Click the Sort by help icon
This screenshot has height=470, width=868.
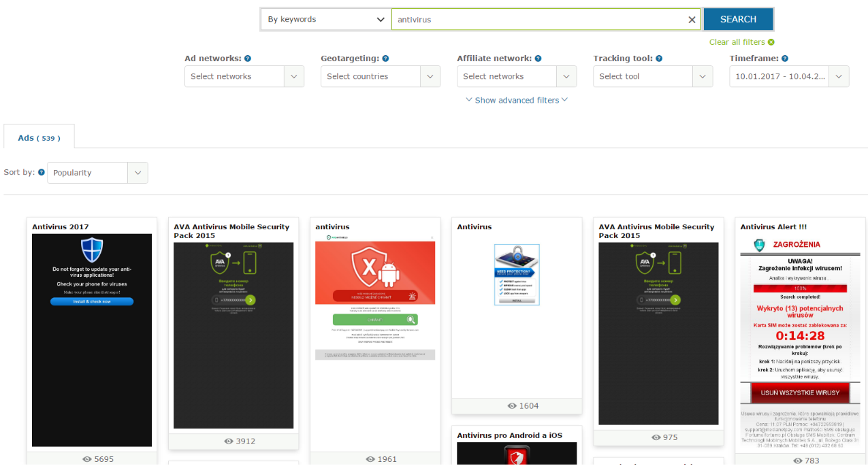pos(42,172)
